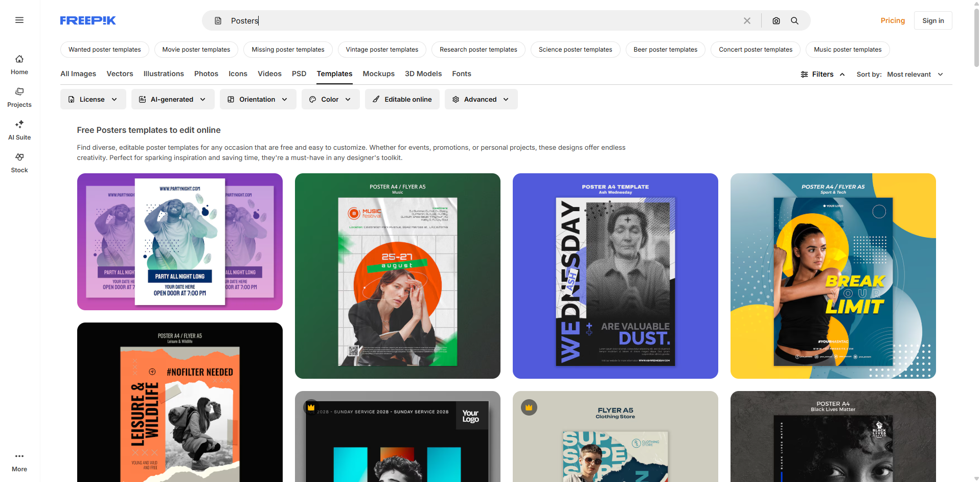Switch to PSD tab
The image size is (980, 482).
[x=299, y=74]
